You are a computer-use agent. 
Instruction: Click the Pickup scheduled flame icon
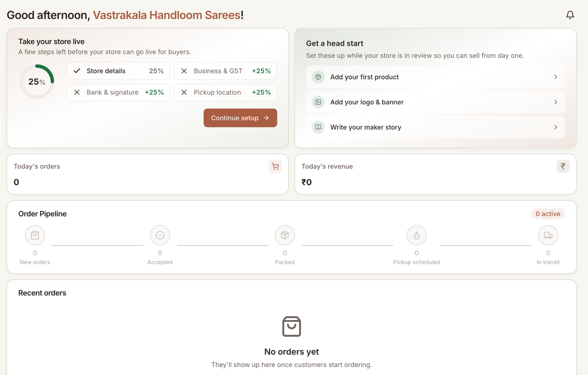click(417, 235)
